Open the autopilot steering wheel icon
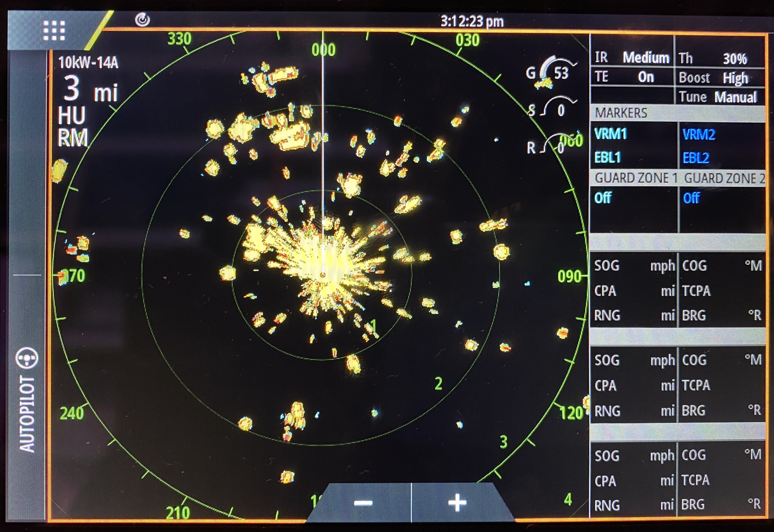 point(27,358)
